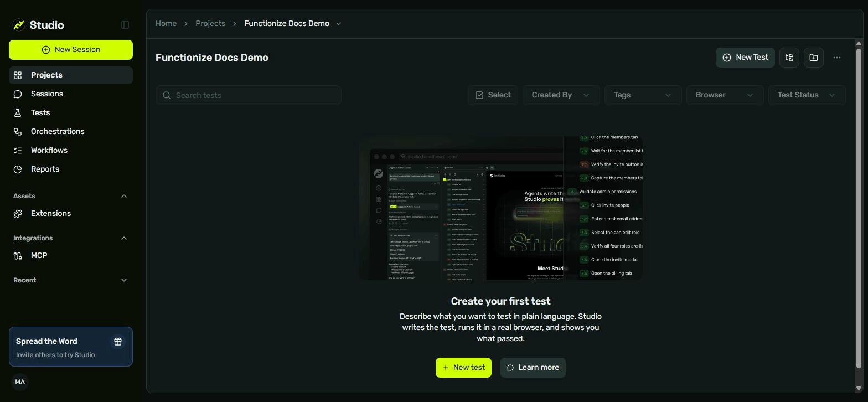The height and width of the screenshot is (402, 868).
Task: Click the gift icon in Spread the Word
Action: (x=118, y=342)
